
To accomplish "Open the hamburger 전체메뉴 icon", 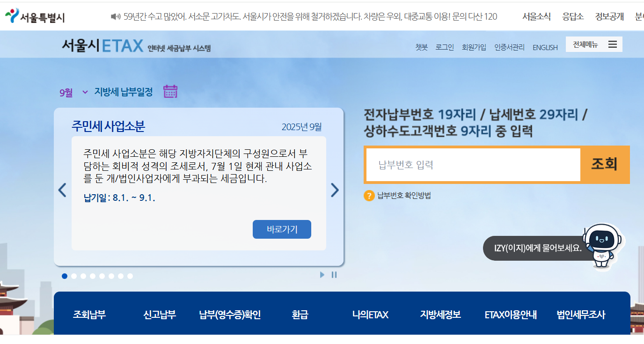I will coord(613,44).
